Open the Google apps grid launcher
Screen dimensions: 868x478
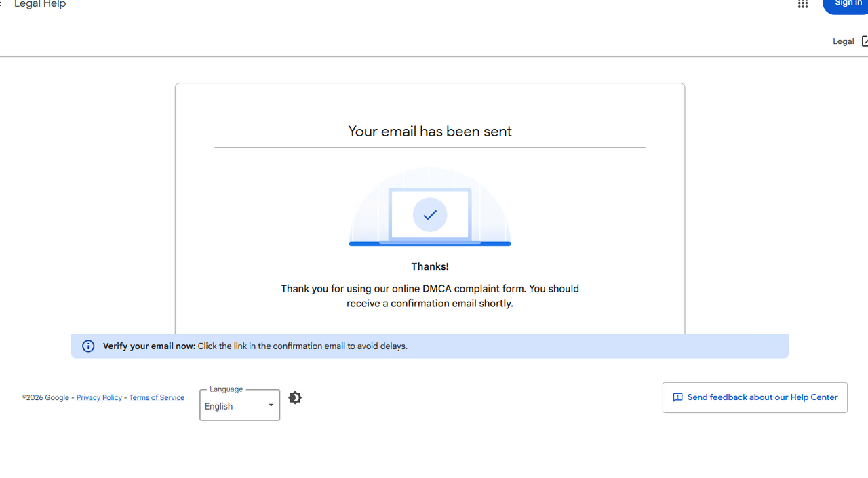803,4
